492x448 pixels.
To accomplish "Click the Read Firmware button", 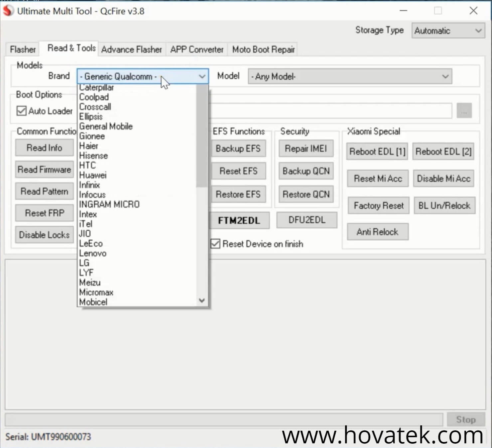I will [x=44, y=170].
